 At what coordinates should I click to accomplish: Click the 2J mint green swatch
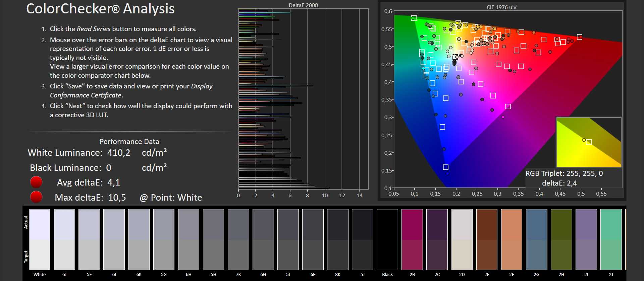(611, 239)
